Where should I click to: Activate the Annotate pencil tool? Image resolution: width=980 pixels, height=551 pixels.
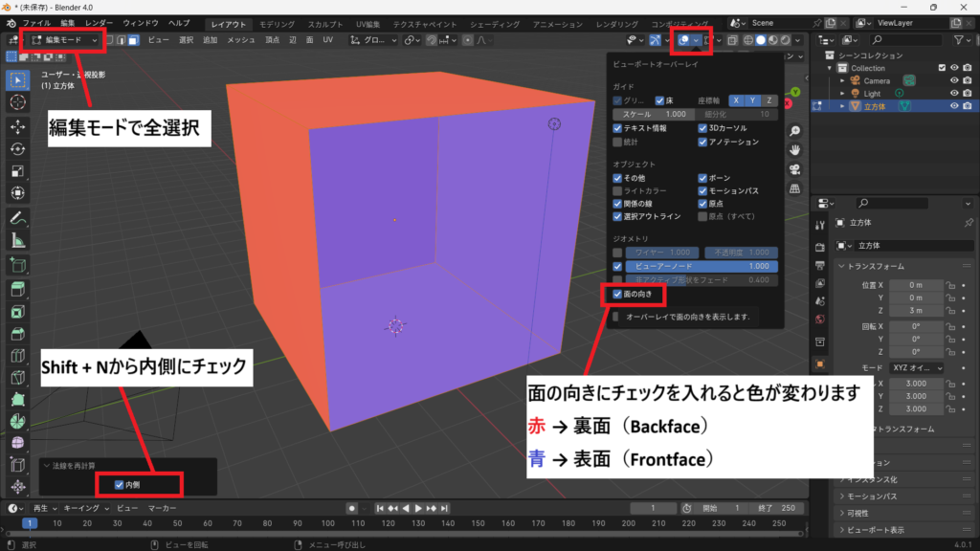coord(17,218)
